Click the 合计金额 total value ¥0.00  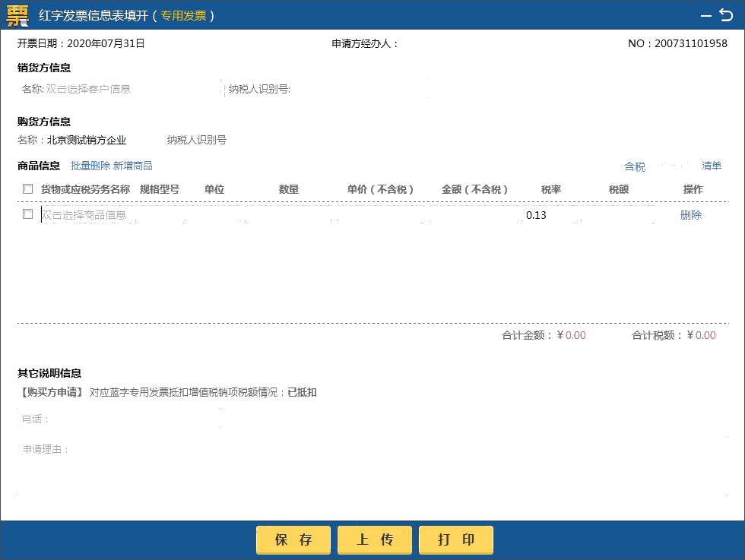click(571, 335)
